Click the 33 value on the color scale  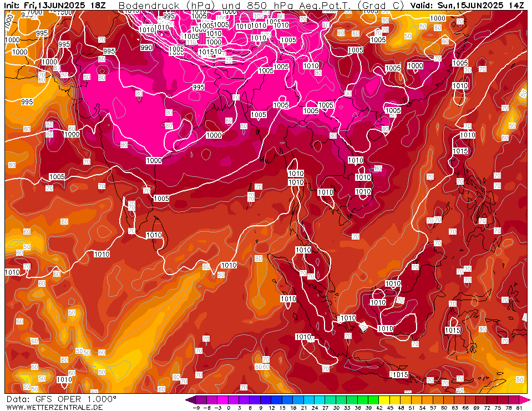click(347, 408)
